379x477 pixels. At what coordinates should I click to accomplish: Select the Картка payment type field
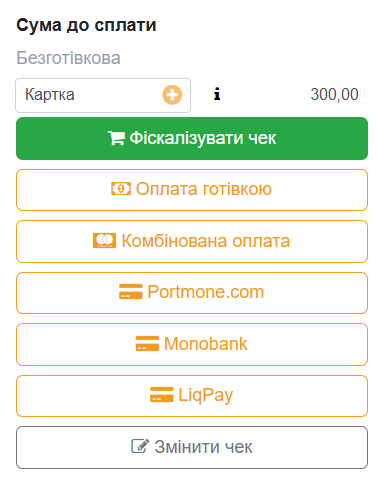103,95
